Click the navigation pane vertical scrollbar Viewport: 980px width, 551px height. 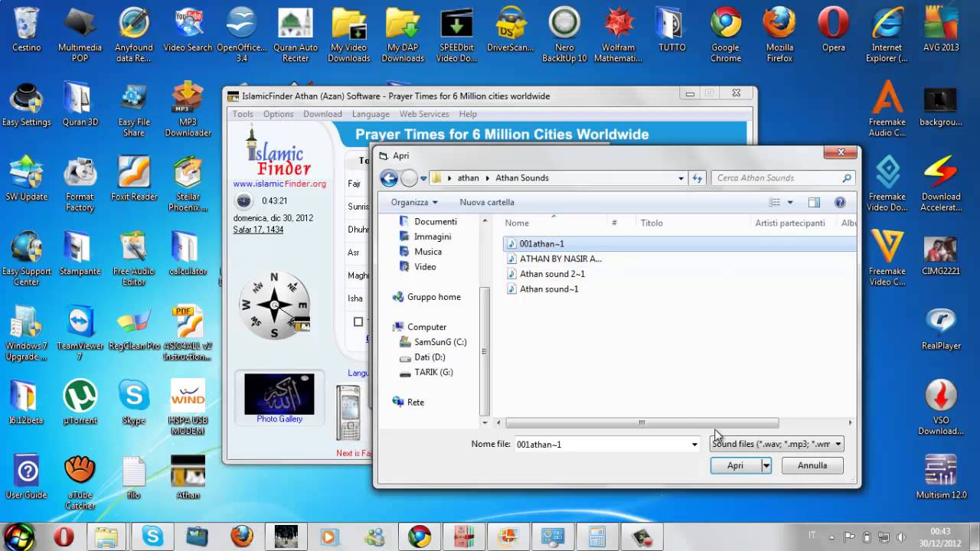coord(484,352)
